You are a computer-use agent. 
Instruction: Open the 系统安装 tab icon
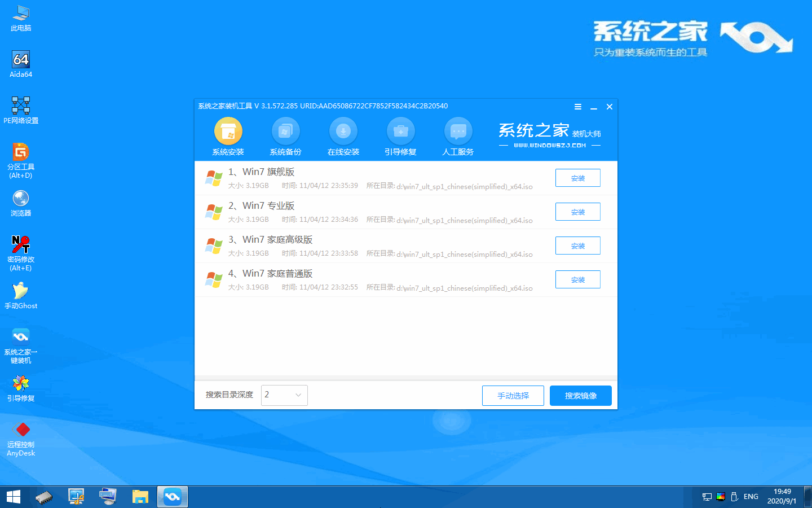[228, 132]
